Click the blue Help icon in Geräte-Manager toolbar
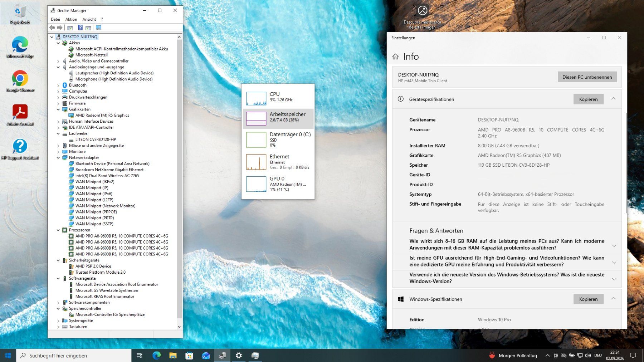Image resolution: width=644 pixels, height=362 pixels. [80, 28]
